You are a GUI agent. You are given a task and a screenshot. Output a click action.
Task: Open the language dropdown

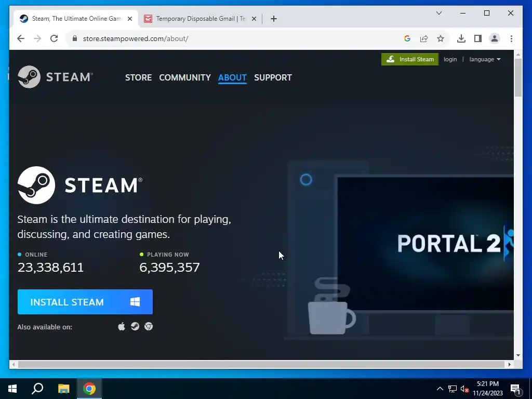click(x=485, y=59)
